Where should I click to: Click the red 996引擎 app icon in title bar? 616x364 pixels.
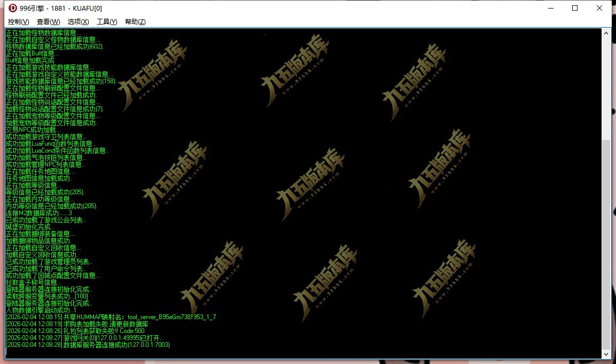tap(13, 8)
